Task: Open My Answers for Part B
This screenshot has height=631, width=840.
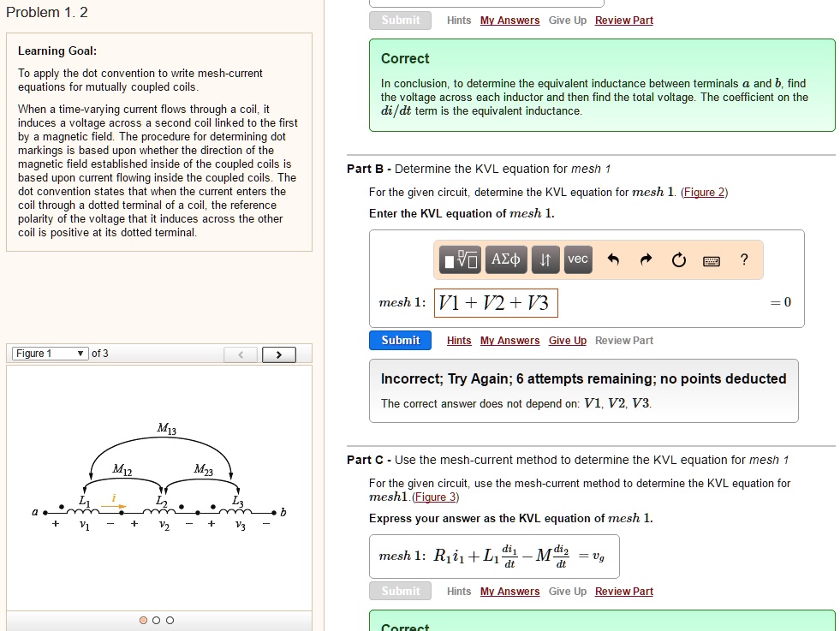Action: (x=509, y=341)
